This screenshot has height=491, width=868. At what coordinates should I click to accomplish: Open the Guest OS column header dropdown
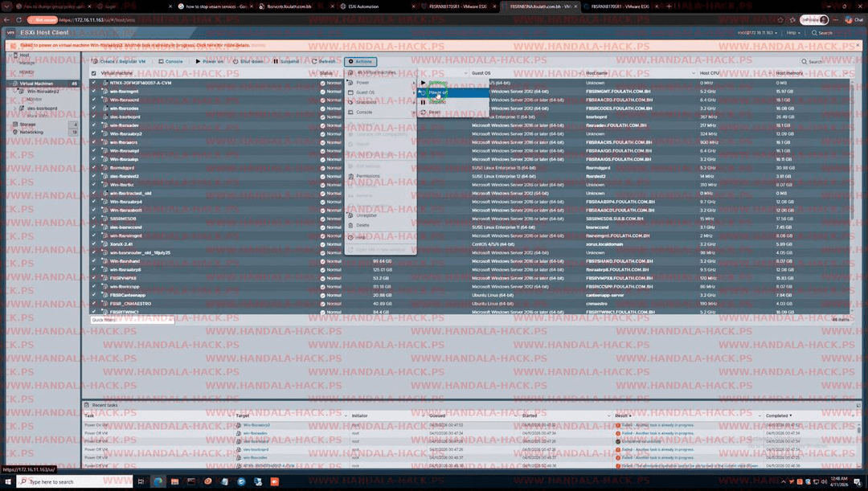pyautogui.click(x=581, y=73)
